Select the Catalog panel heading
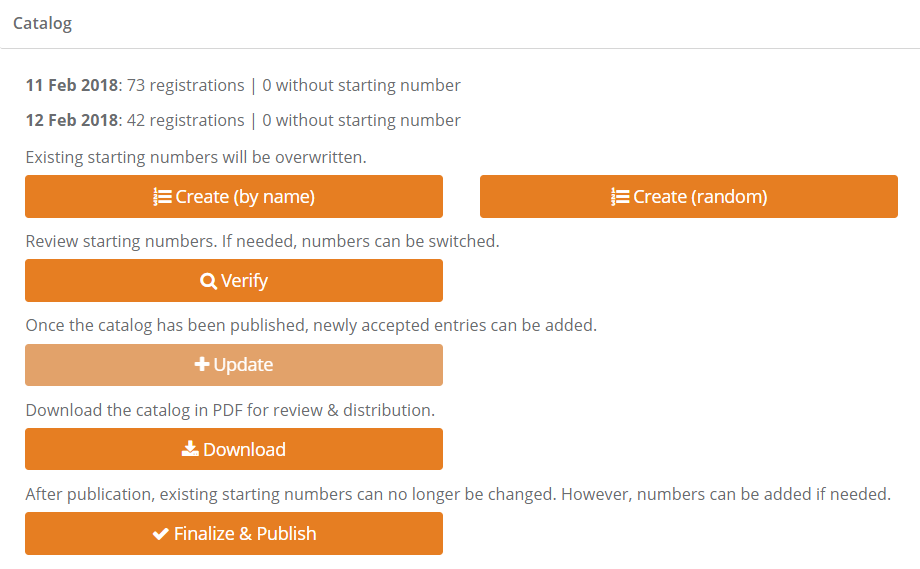Viewport: 920px width, 569px height. 42,23
